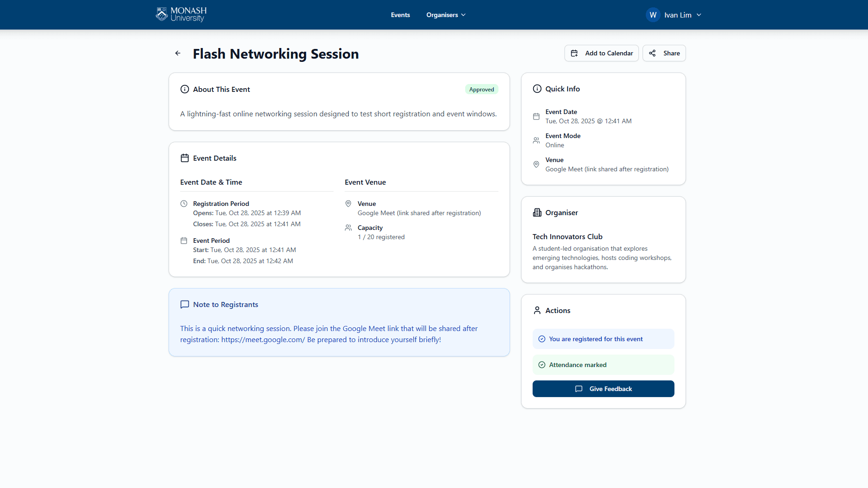Expand the Organisers dropdown menu
Screen dimensions: 868x488
coord(446,15)
